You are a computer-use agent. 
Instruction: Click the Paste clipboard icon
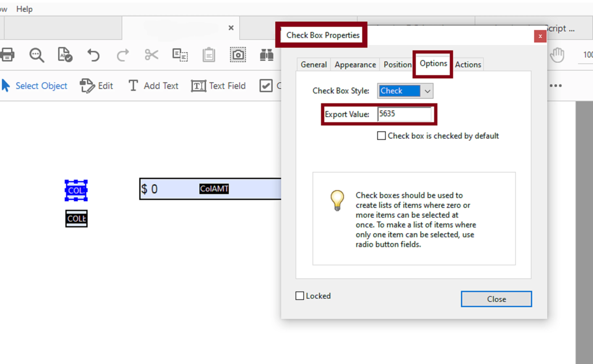coord(209,55)
